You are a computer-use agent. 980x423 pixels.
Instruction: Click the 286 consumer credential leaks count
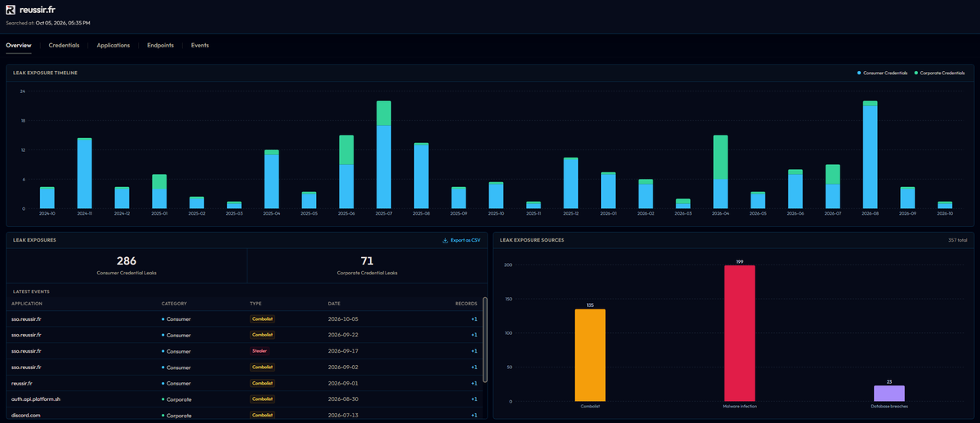pos(127,260)
